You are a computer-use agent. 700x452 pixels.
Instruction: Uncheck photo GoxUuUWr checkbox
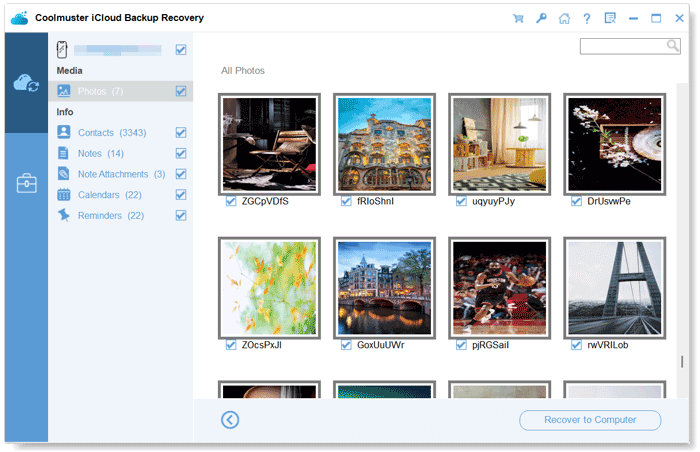click(x=346, y=345)
